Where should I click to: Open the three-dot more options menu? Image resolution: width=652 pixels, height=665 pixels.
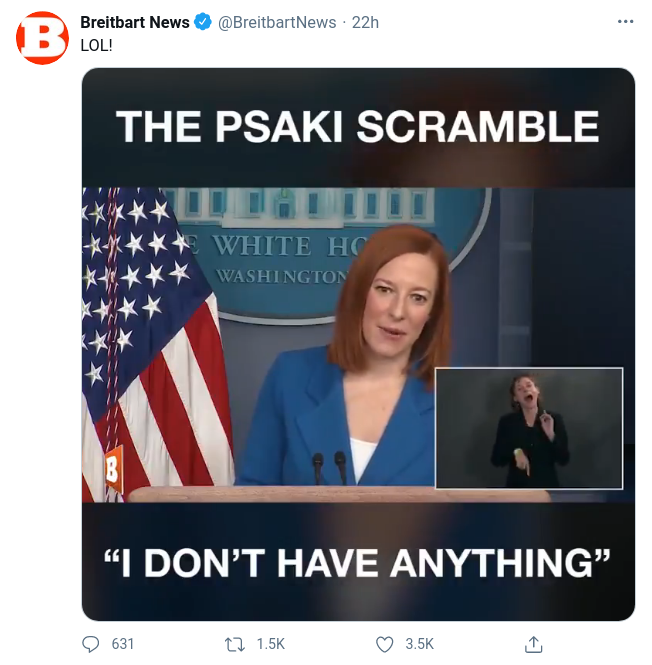pyautogui.click(x=625, y=22)
